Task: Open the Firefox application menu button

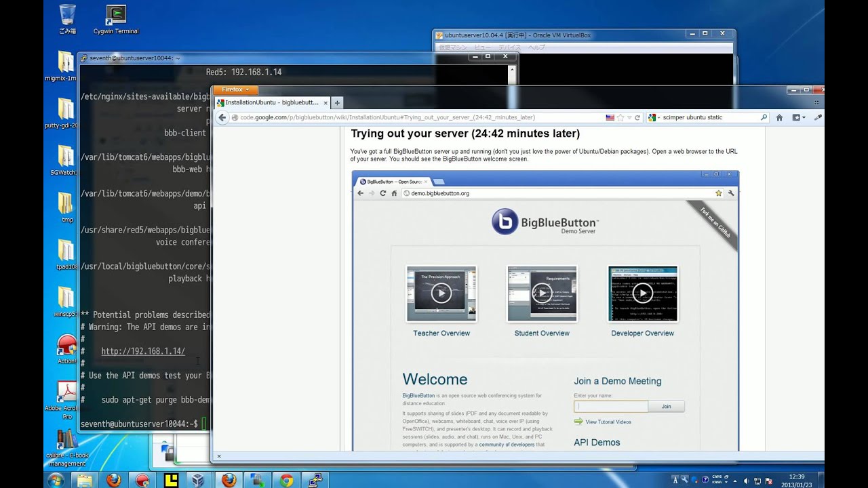Action: [x=235, y=89]
